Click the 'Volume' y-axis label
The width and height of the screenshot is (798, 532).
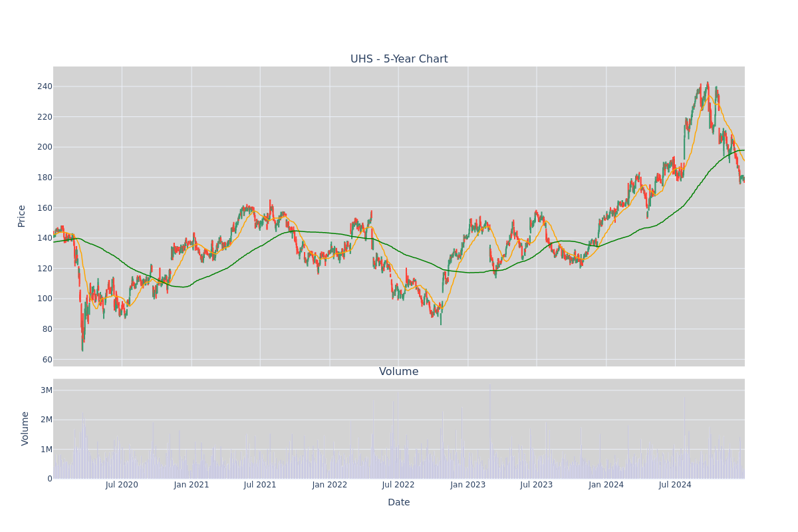(25, 428)
